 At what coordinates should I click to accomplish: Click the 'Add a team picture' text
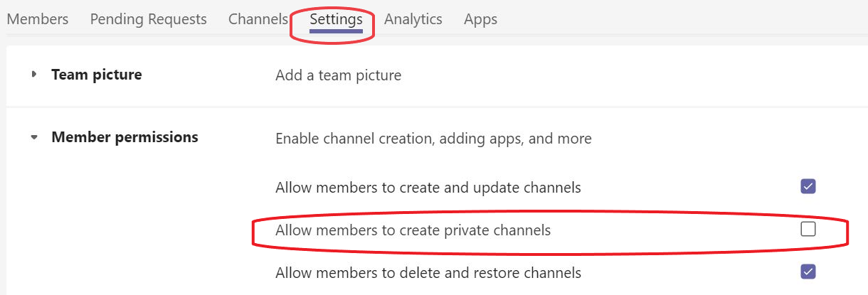pyautogui.click(x=338, y=75)
